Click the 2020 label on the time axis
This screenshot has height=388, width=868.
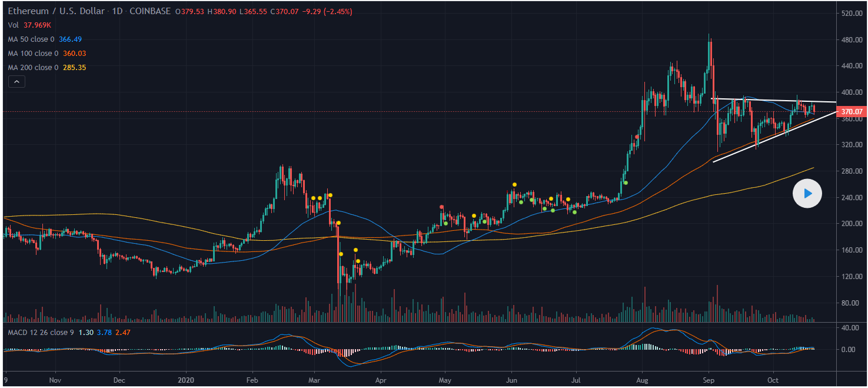click(x=186, y=380)
